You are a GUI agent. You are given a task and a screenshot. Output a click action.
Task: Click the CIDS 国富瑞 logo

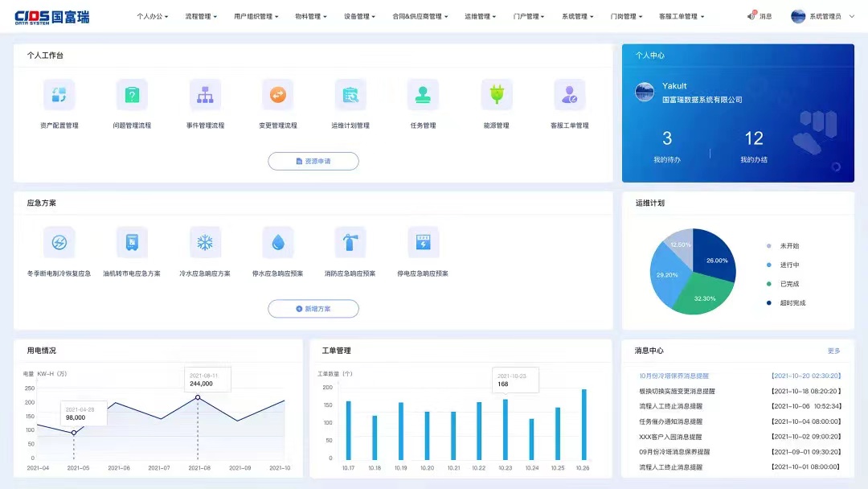point(51,17)
